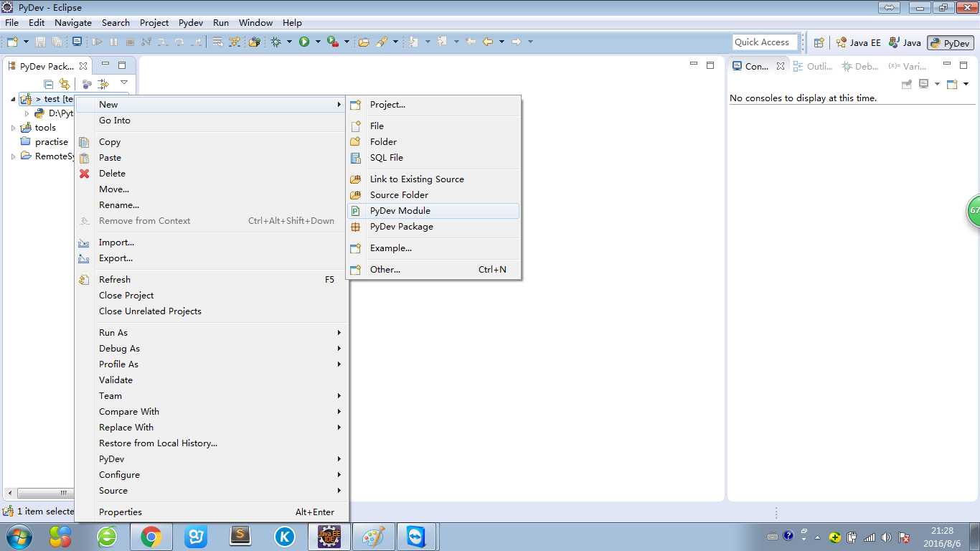Click the Search flashlight toolbar icon
The width and height of the screenshot is (980, 551).
[381, 42]
